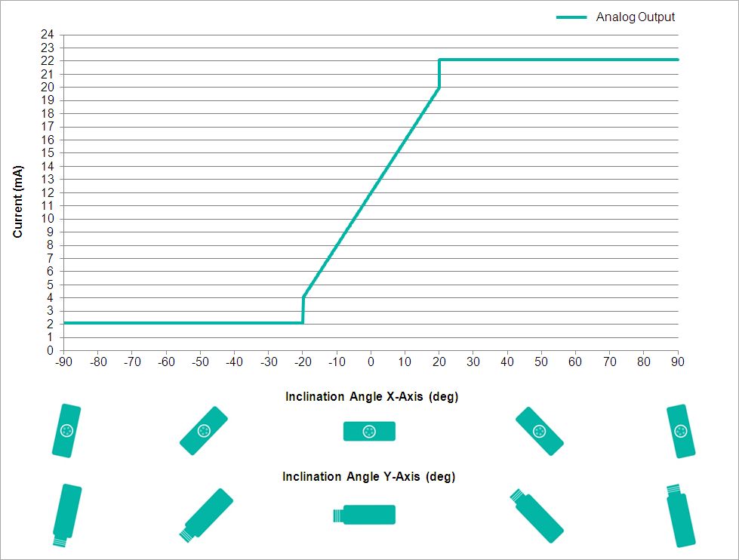Image resolution: width=739 pixels, height=560 pixels.
Task: Click the -10 label on the angle axis
Action: click(337, 362)
